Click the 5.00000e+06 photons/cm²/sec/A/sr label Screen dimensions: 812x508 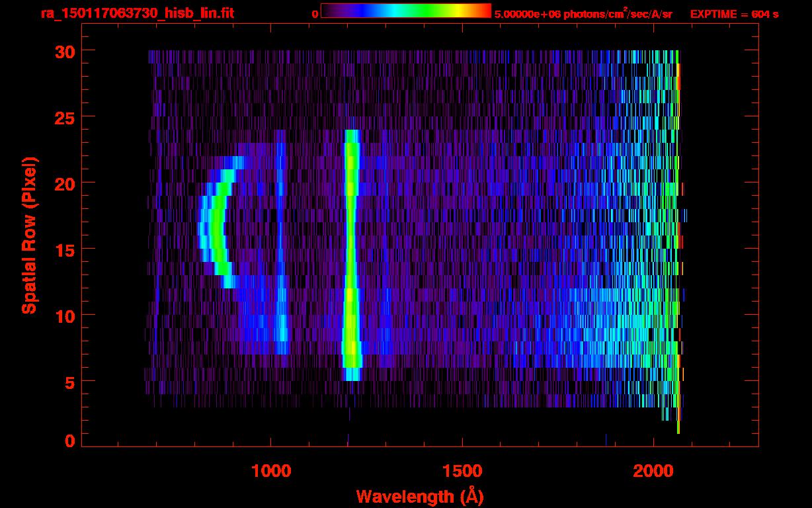[583, 14]
